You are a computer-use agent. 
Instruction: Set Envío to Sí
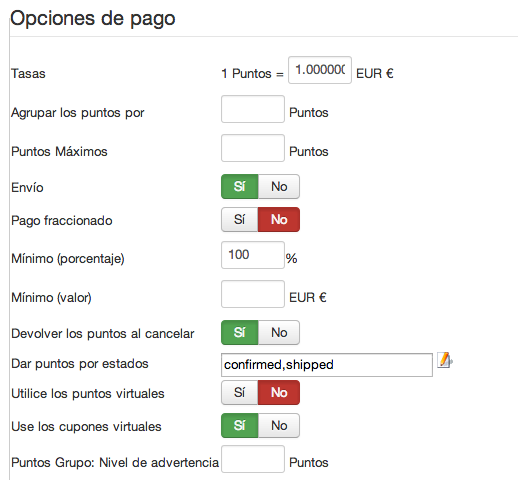click(240, 187)
